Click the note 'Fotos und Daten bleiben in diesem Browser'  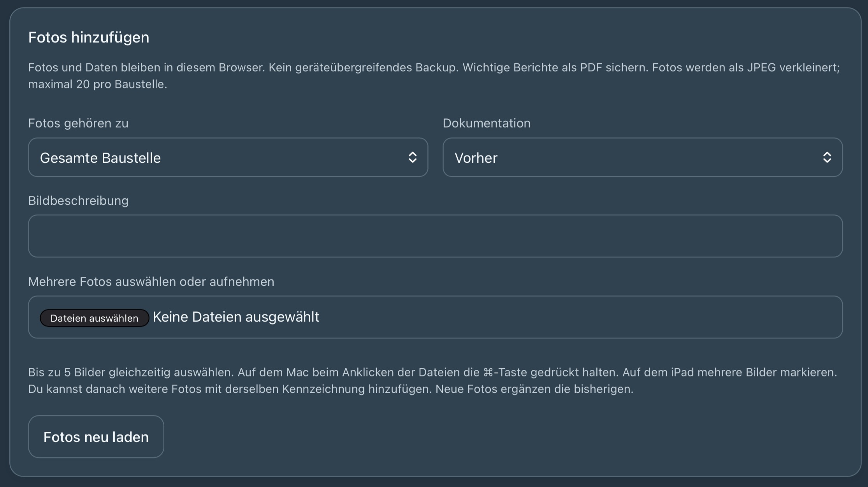(146, 67)
